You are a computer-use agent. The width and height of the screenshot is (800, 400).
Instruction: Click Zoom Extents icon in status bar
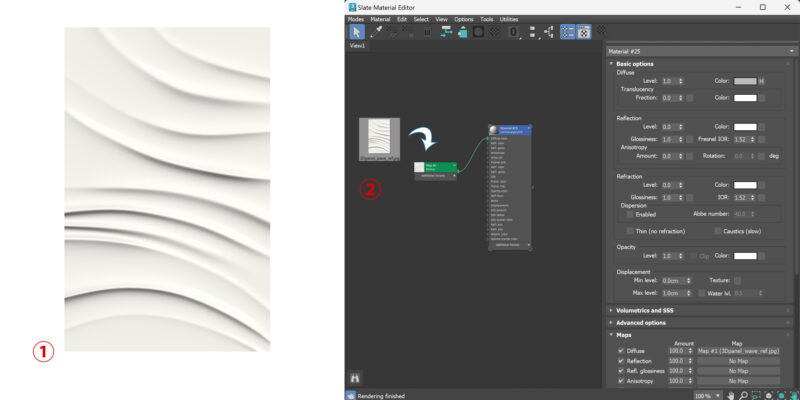pos(769,395)
